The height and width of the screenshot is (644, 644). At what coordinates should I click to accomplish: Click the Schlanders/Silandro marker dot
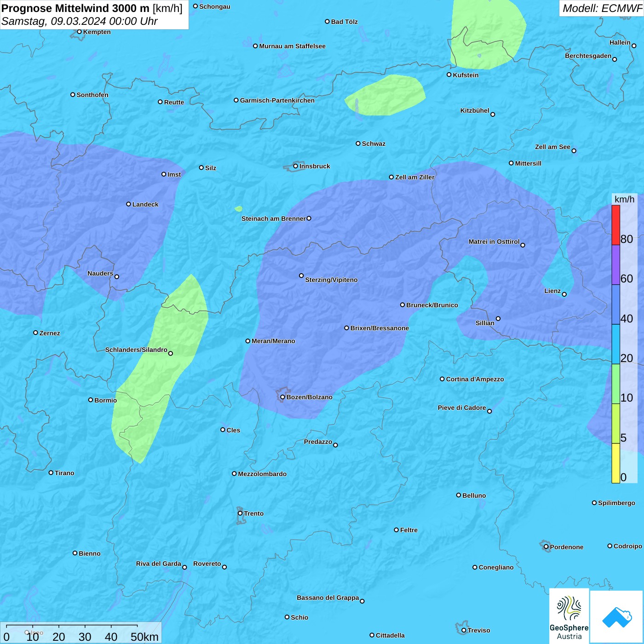point(171,353)
